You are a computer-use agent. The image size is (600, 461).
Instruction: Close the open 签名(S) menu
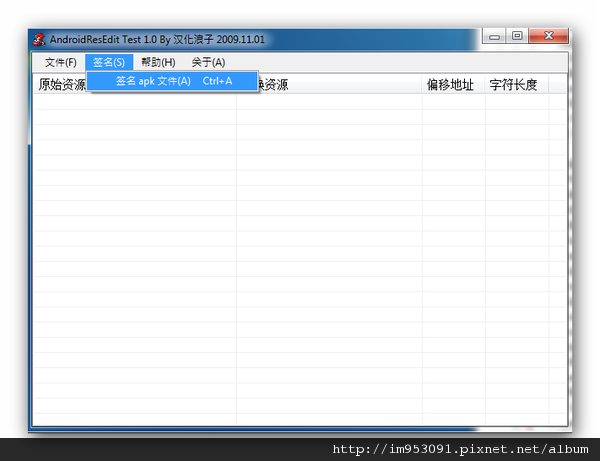(109, 62)
